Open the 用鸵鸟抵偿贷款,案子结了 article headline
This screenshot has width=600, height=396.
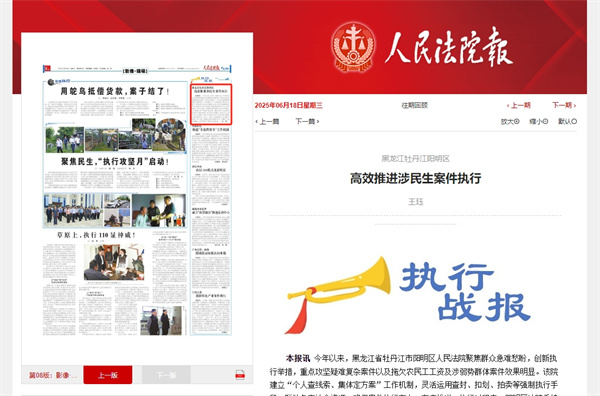115,91
